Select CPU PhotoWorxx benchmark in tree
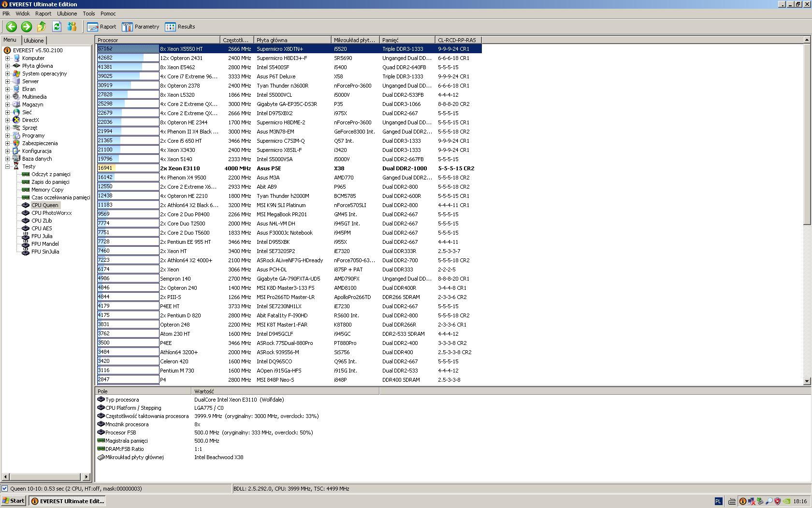The image size is (812, 508). coord(51,213)
